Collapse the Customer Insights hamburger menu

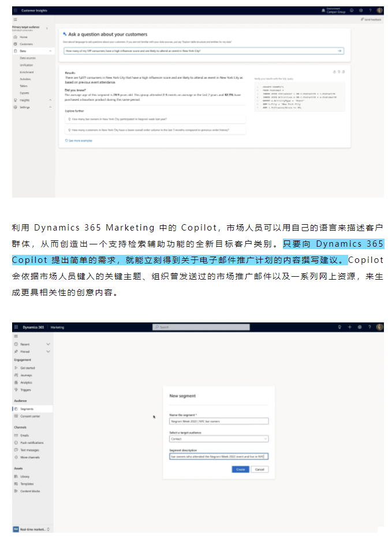tap(16, 20)
